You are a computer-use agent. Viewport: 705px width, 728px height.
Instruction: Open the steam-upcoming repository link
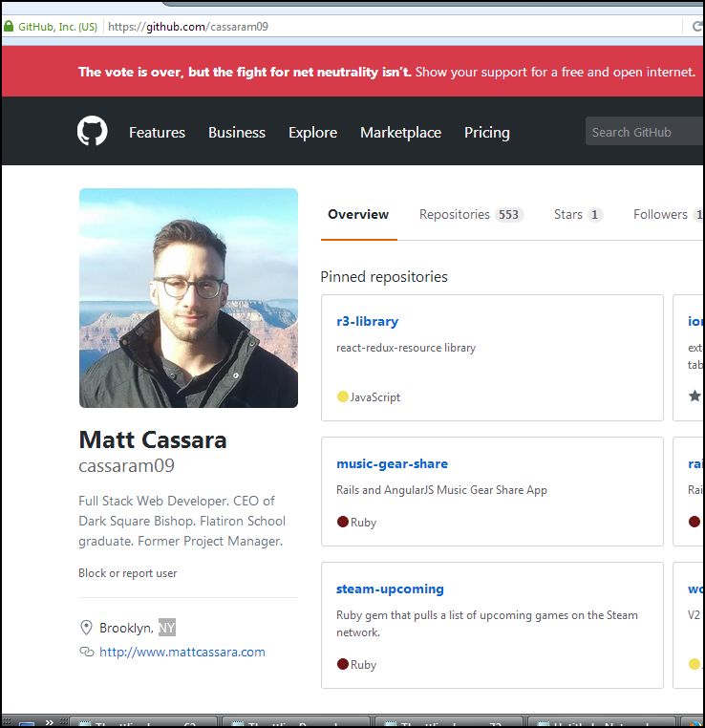coord(390,589)
